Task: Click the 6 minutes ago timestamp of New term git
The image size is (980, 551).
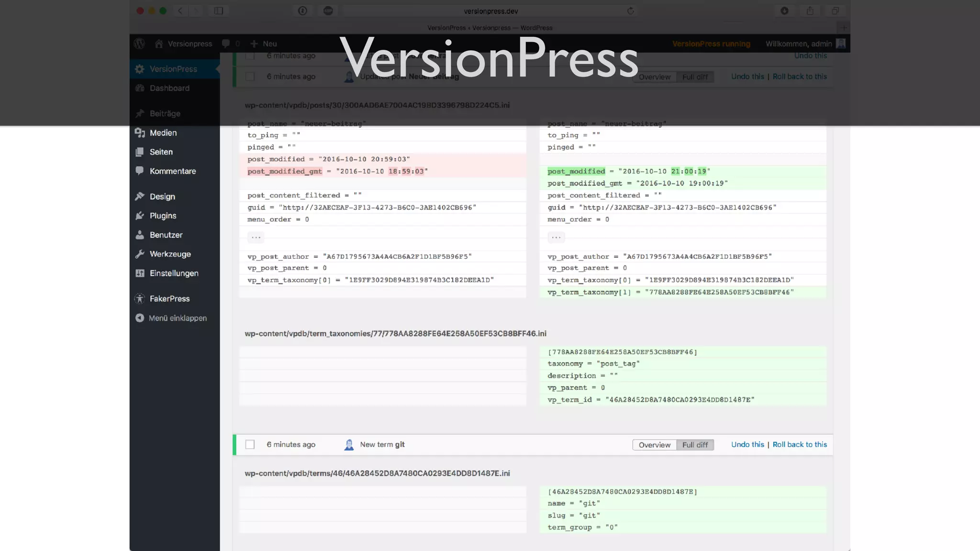Action: (x=291, y=444)
